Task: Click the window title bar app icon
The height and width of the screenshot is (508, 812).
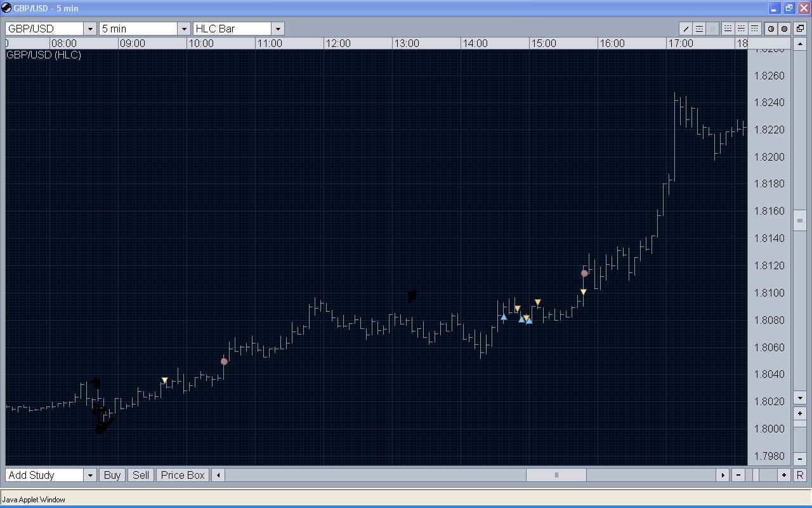Action: (6, 8)
